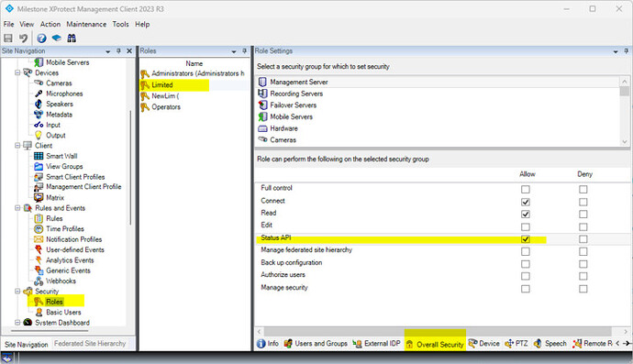This screenshot has width=633, height=364.
Task: Switch to the Overall Security tab
Action: click(435, 344)
